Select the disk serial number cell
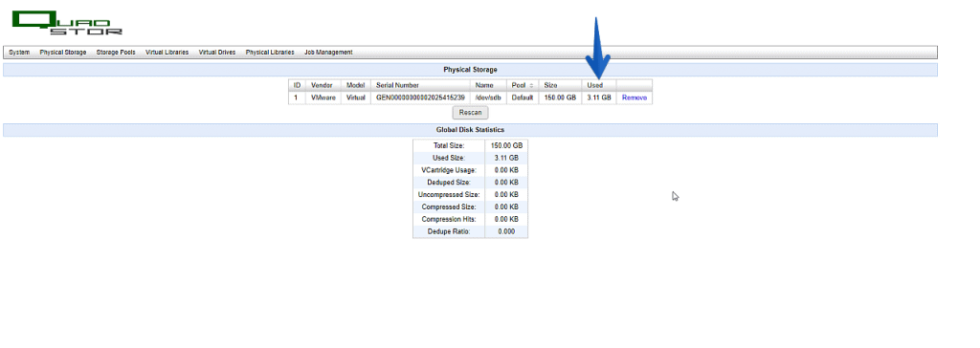 point(421,98)
